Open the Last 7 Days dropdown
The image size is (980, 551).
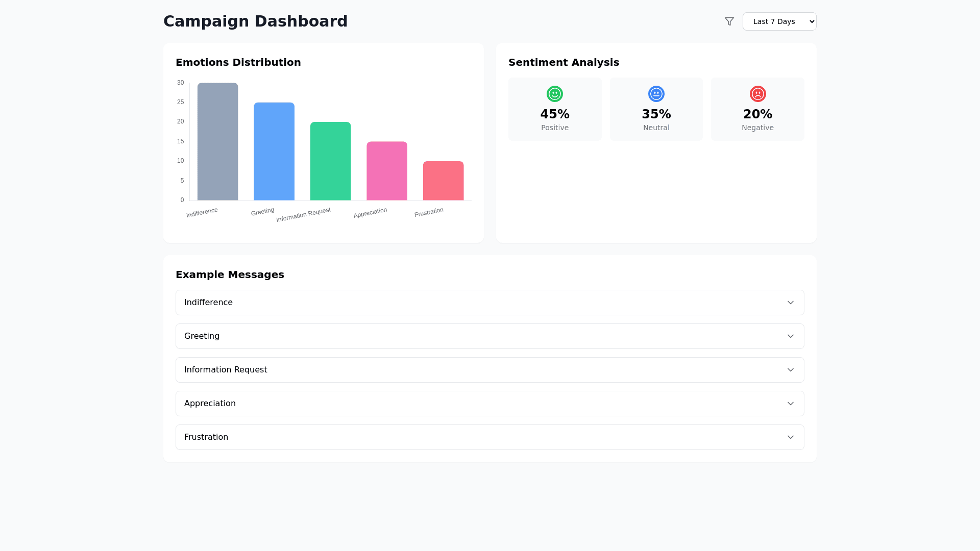pyautogui.click(x=779, y=21)
